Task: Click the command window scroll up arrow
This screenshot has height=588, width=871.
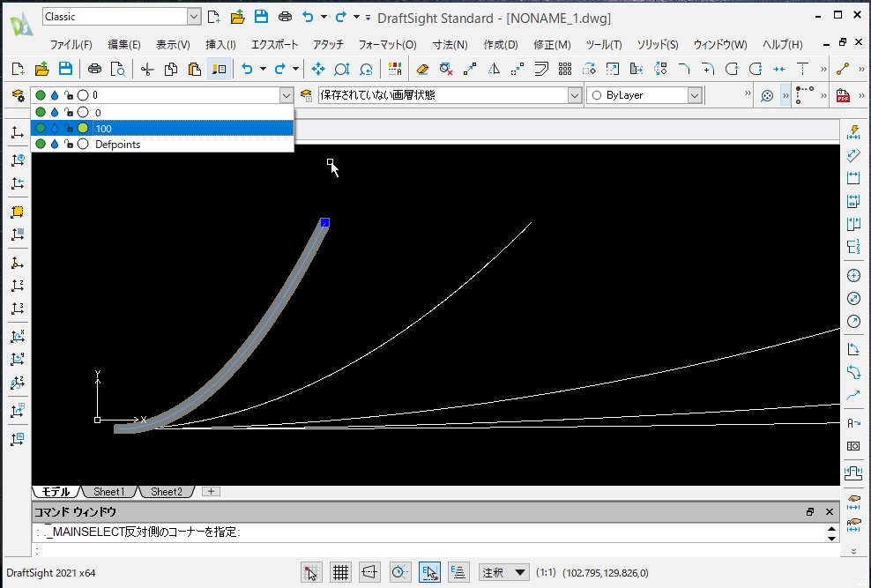Action: pyautogui.click(x=831, y=528)
